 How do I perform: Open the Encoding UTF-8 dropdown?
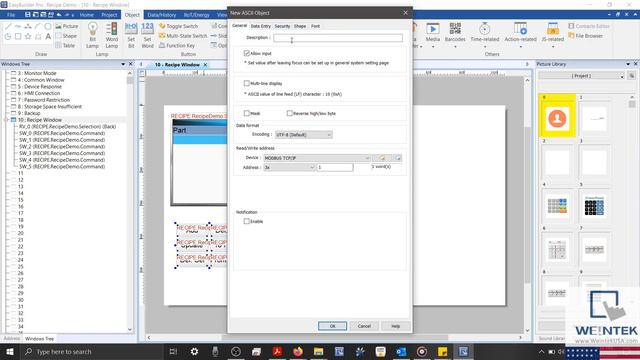click(303, 135)
